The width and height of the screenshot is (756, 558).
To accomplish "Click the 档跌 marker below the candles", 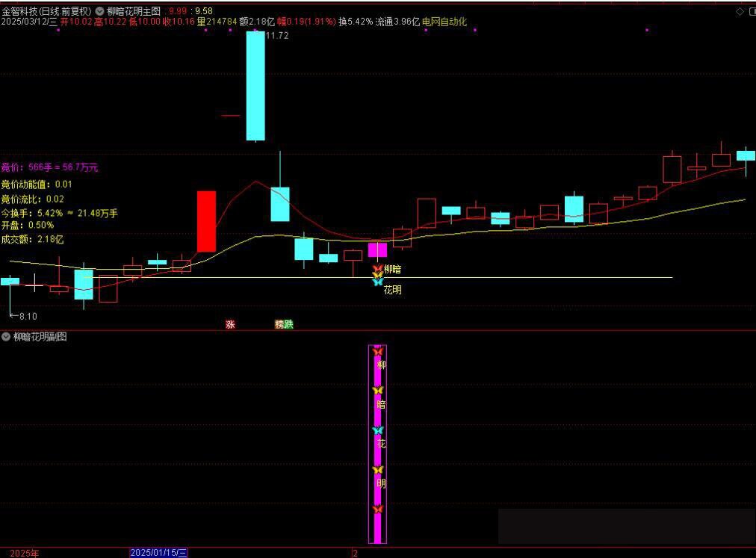I will click(284, 324).
